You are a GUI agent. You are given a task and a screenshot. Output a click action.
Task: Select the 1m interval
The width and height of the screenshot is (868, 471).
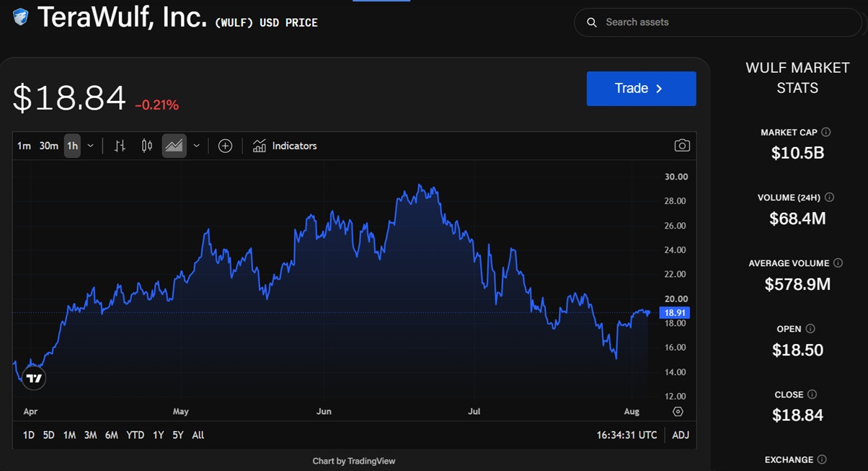pyautogui.click(x=24, y=146)
